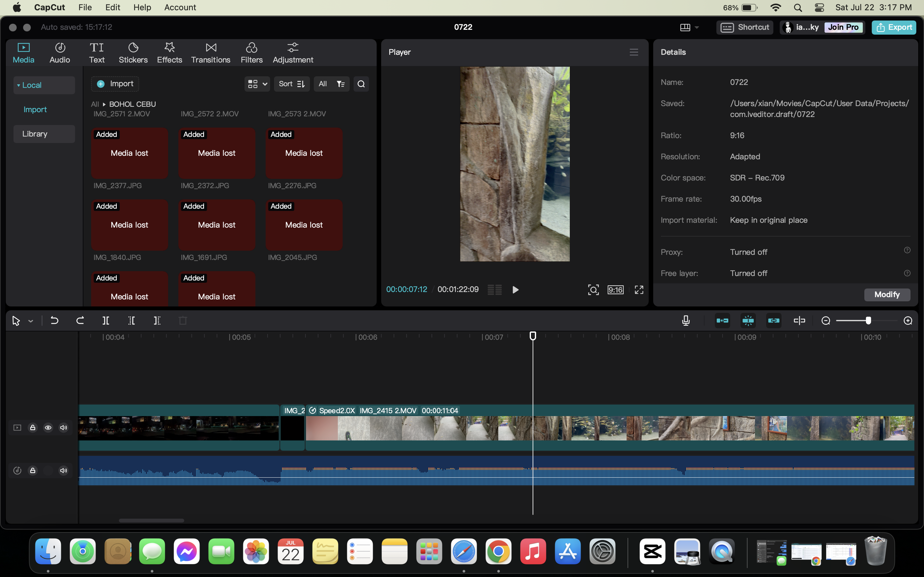Click the Split clip tool icon

pos(106,321)
